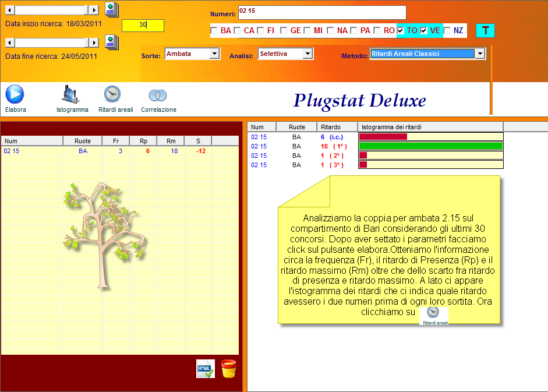This screenshot has height=392, width=548.
Task: Open the Analisi dropdown showing Selettiva
Action: point(307,54)
